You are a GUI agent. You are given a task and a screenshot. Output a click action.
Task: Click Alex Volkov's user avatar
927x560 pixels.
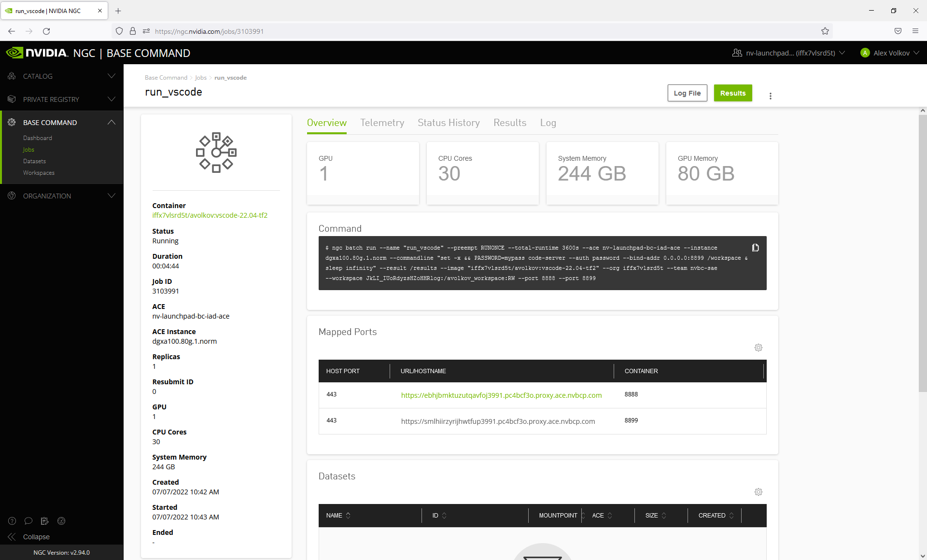tap(865, 53)
